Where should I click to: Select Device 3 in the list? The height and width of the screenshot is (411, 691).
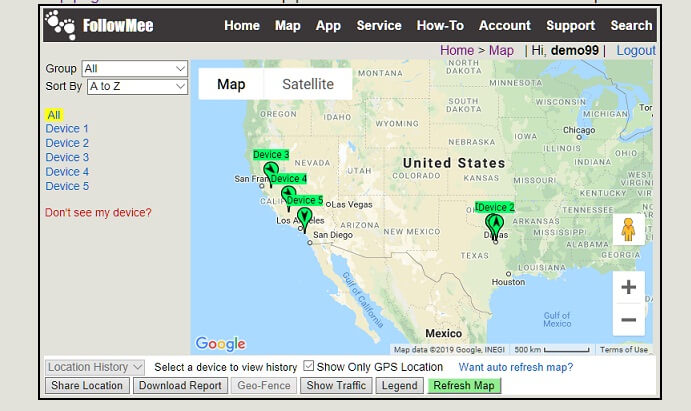[67, 157]
